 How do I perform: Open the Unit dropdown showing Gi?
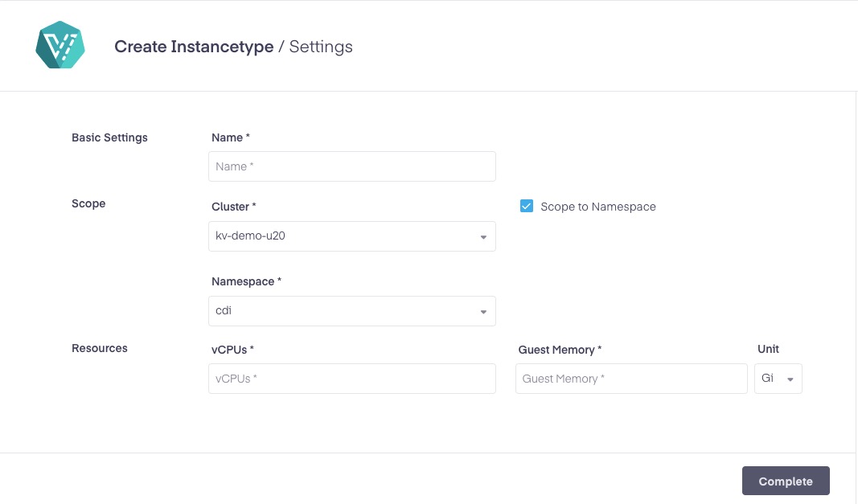coord(778,379)
